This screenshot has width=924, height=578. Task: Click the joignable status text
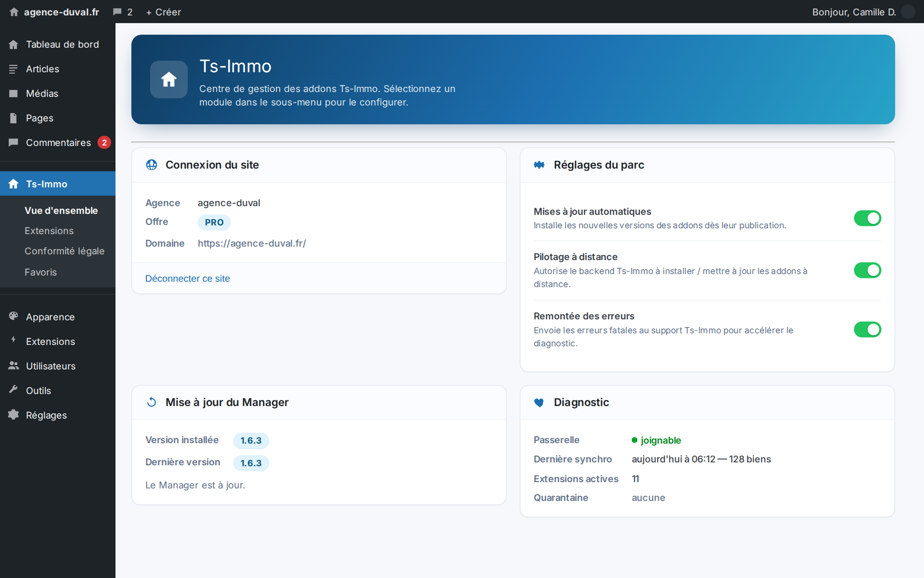[661, 440]
